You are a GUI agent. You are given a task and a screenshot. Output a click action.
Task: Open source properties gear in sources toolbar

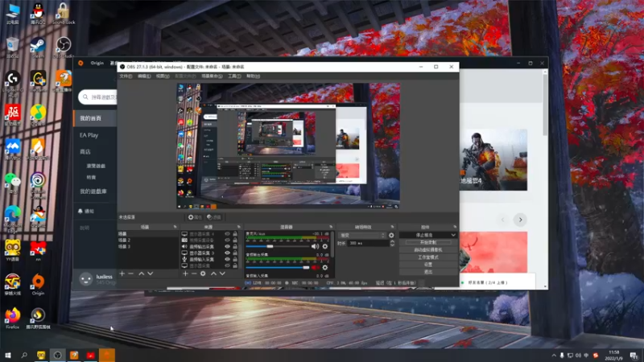pyautogui.click(x=203, y=274)
